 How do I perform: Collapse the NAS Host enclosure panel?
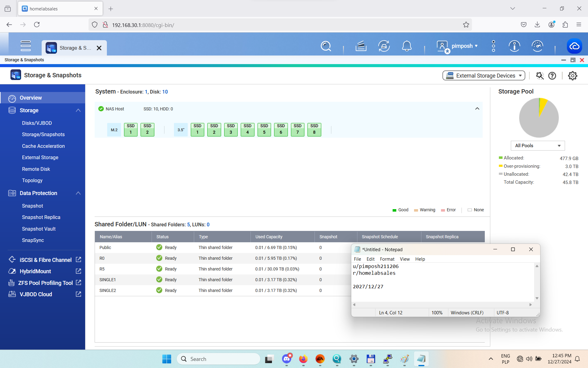(477, 109)
